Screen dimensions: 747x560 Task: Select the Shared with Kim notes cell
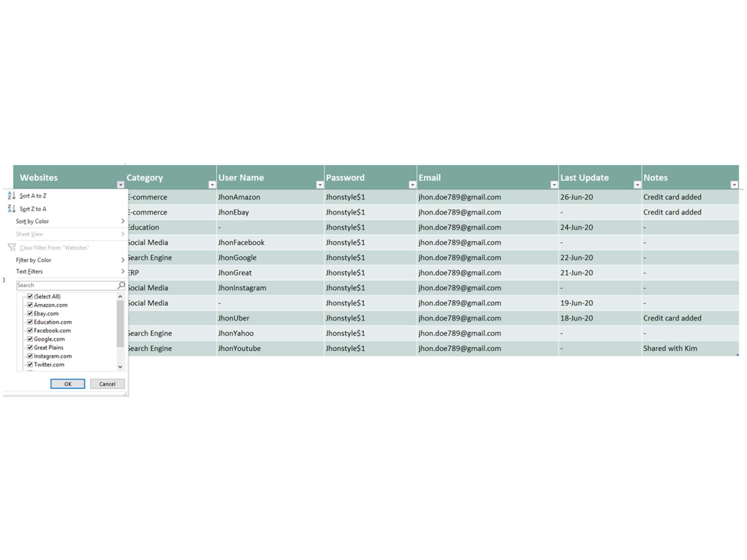690,348
